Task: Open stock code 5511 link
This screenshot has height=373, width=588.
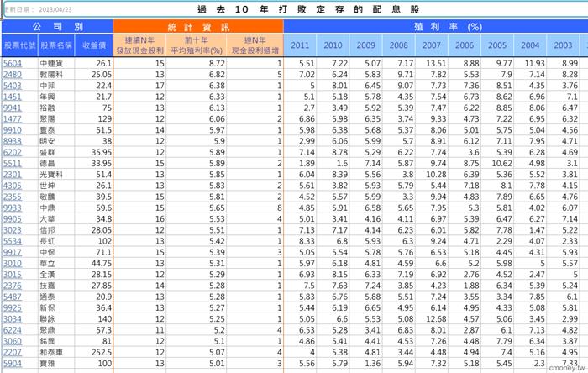Action: (13, 164)
